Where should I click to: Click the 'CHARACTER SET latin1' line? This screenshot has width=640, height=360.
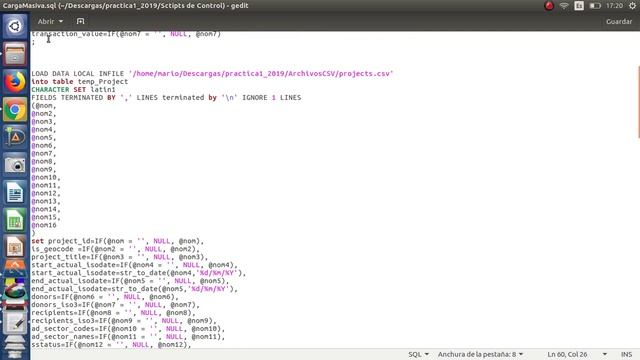[x=73, y=89]
